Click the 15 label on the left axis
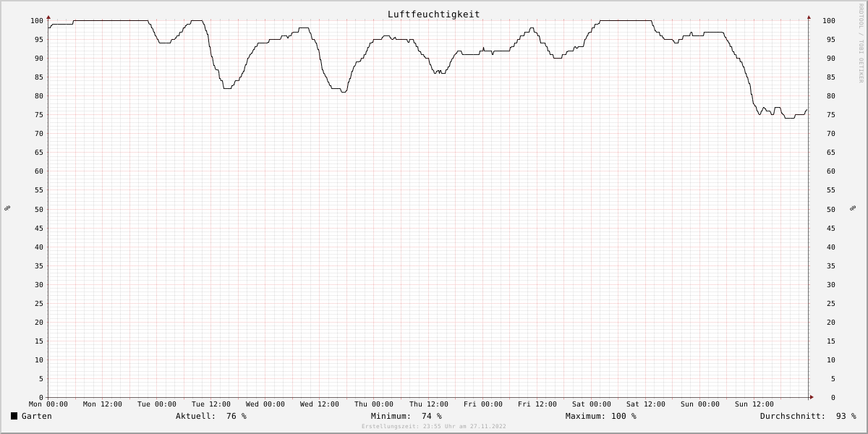868x434 pixels. 39,341
